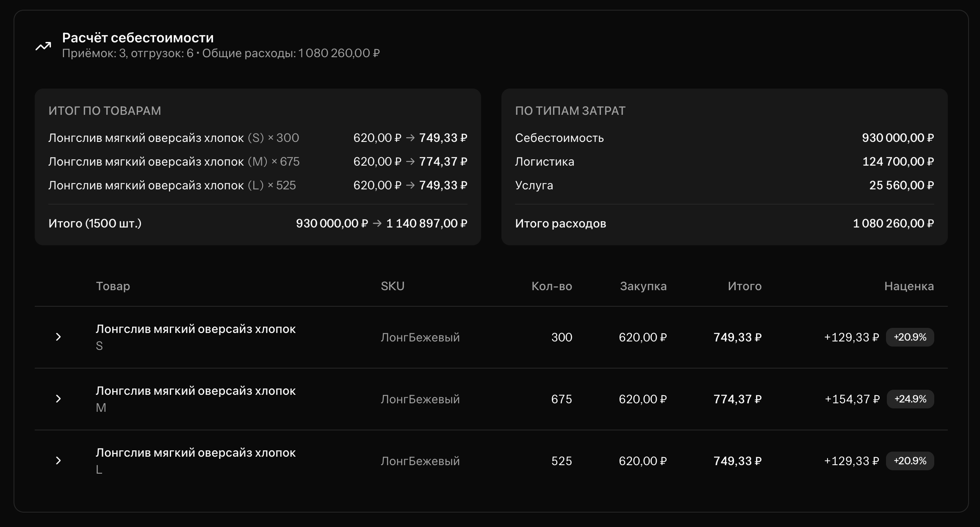
Task: Expand the size L product row
Action: click(x=58, y=460)
